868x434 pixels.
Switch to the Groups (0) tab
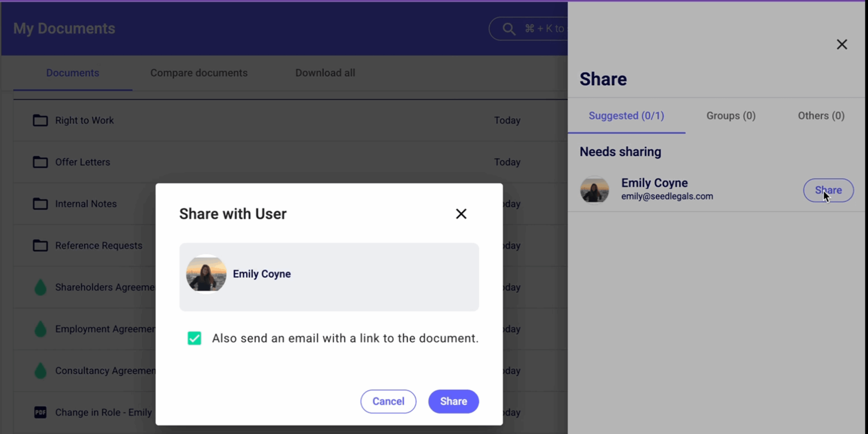tap(731, 116)
